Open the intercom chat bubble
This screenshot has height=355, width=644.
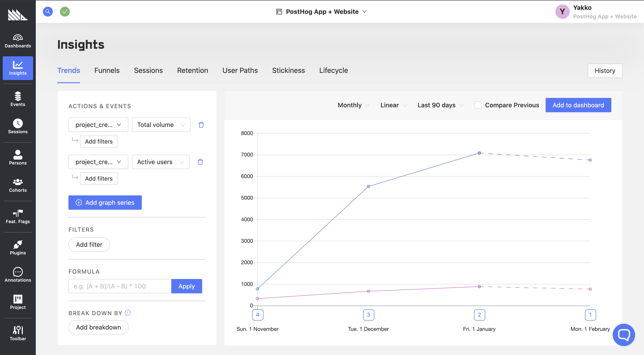[623, 334]
